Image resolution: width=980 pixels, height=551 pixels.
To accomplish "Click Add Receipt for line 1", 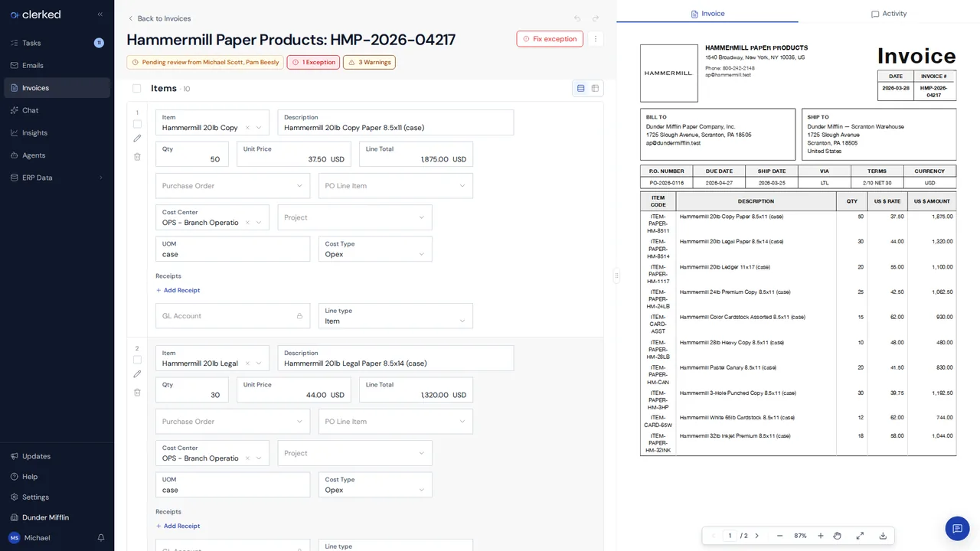I will [x=178, y=290].
